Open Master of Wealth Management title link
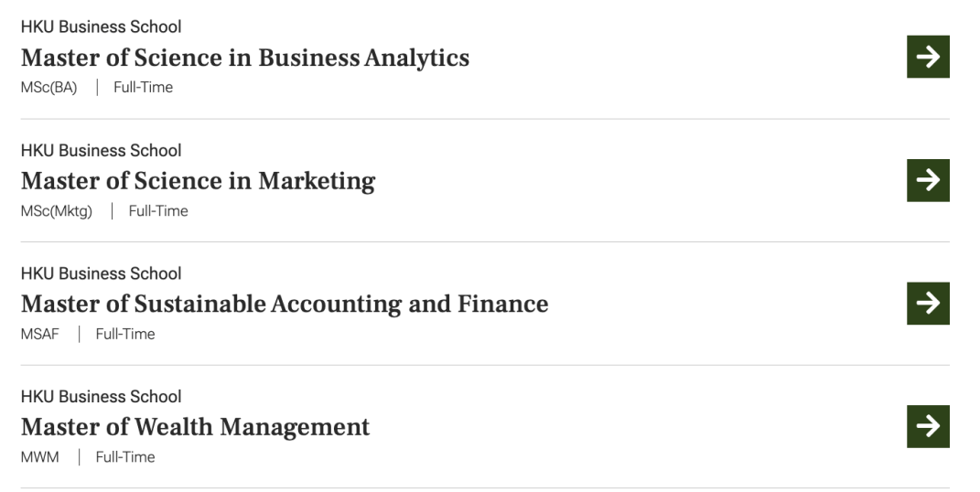980x492 pixels. pos(195,426)
